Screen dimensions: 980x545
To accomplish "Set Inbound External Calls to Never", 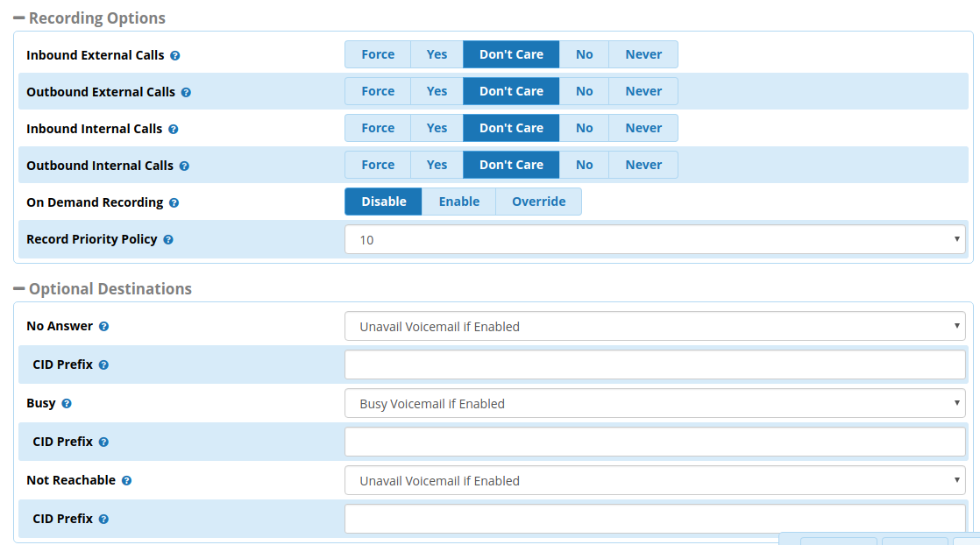I will [x=643, y=54].
